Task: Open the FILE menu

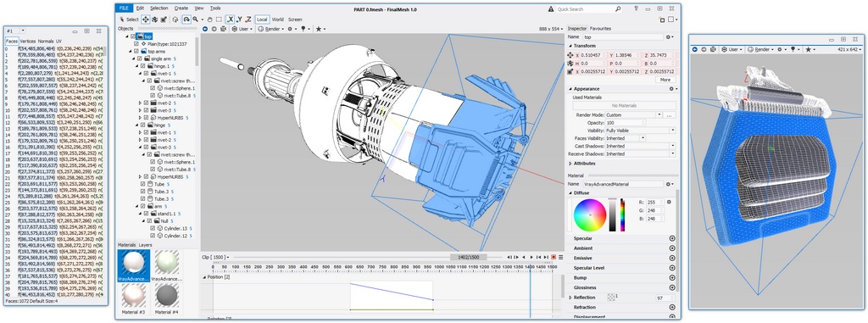Action: (x=124, y=8)
